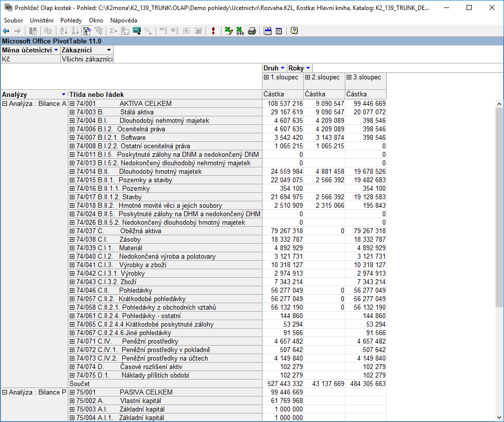Open the Soubor menu

click(x=13, y=20)
